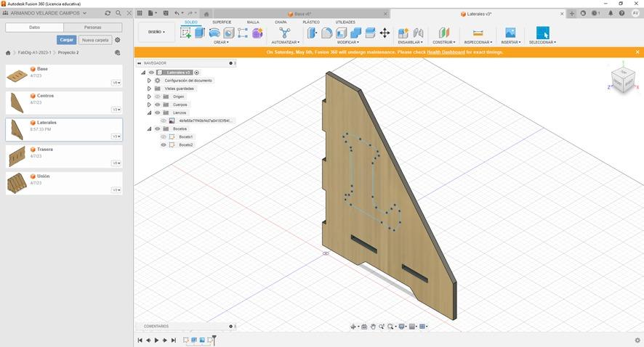Click the Move/Copy arrows icon
The height and width of the screenshot is (347, 644).
[x=385, y=33]
